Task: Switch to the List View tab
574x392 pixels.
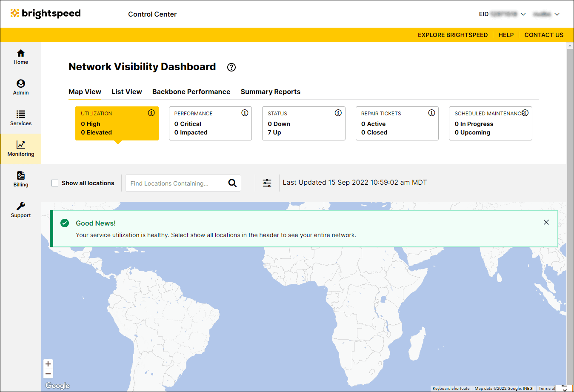Action: [126, 92]
